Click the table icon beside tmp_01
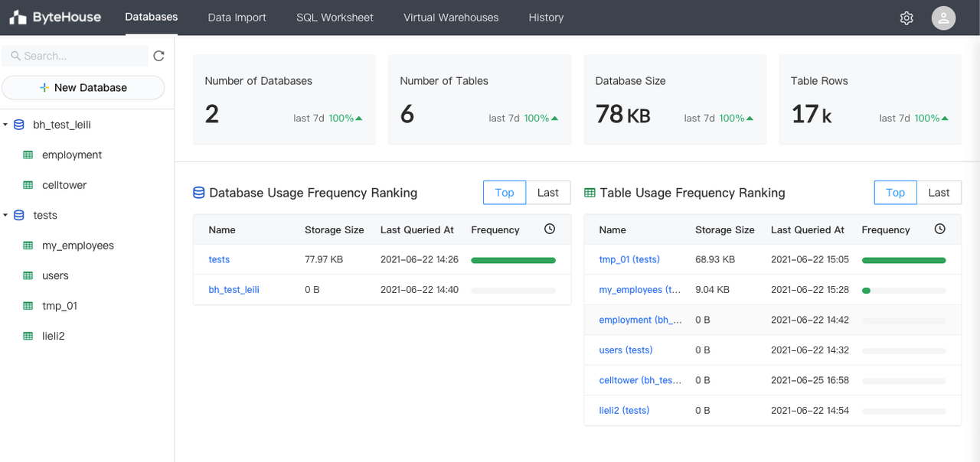Image resolution: width=980 pixels, height=462 pixels. click(x=28, y=306)
